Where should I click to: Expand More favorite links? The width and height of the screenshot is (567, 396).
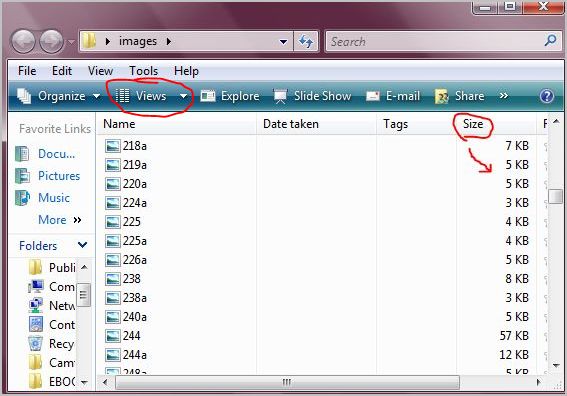click(x=60, y=220)
